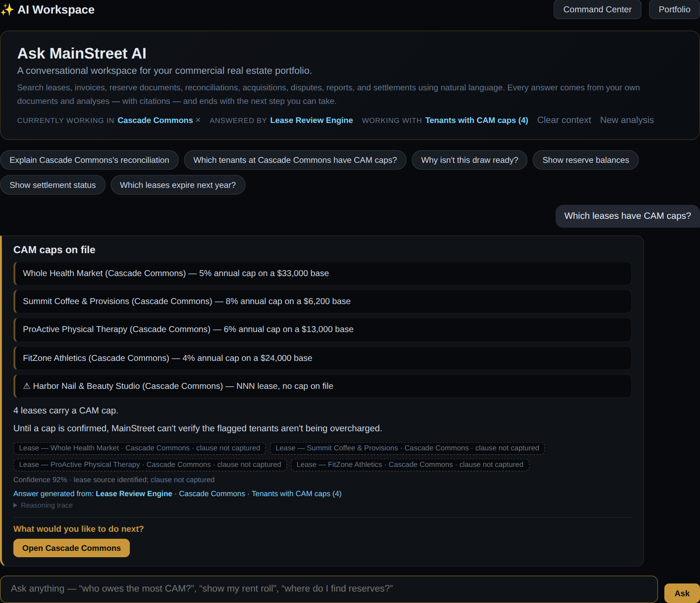
Task: Open the Whole Health Market lease citation
Action: [140, 448]
